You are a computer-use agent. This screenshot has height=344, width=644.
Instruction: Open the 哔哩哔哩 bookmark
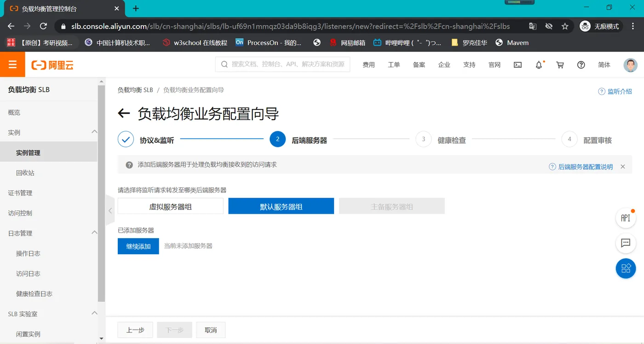tap(407, 43)
